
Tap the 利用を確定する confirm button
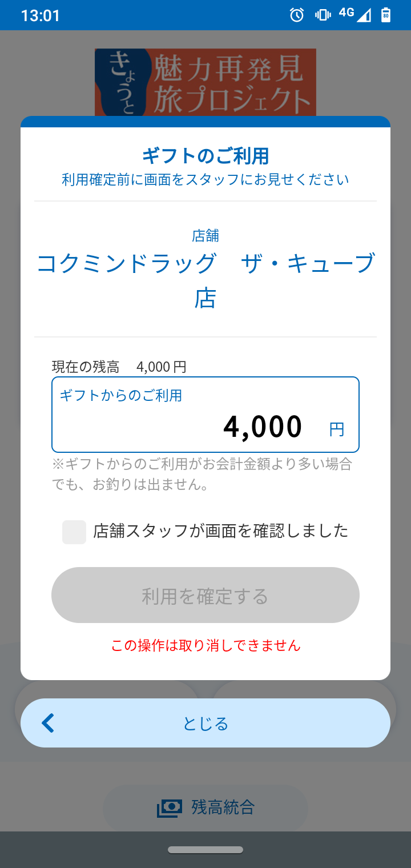click(205, 595)
